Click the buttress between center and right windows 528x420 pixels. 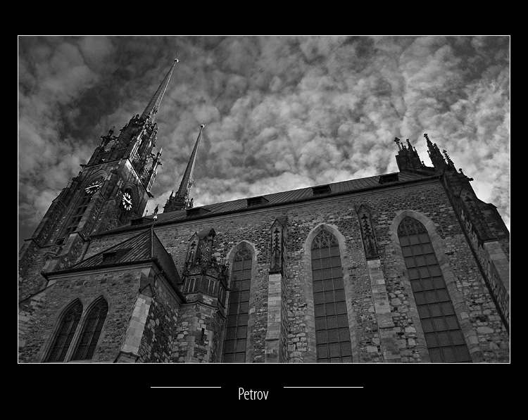click(x=373, y=281)
